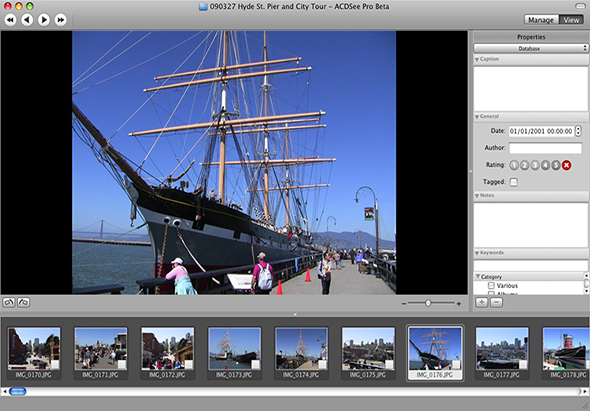590x411 pixels.
Task: Click into the Notes text area
Action: pyautogui.click(x=531, y=225)
